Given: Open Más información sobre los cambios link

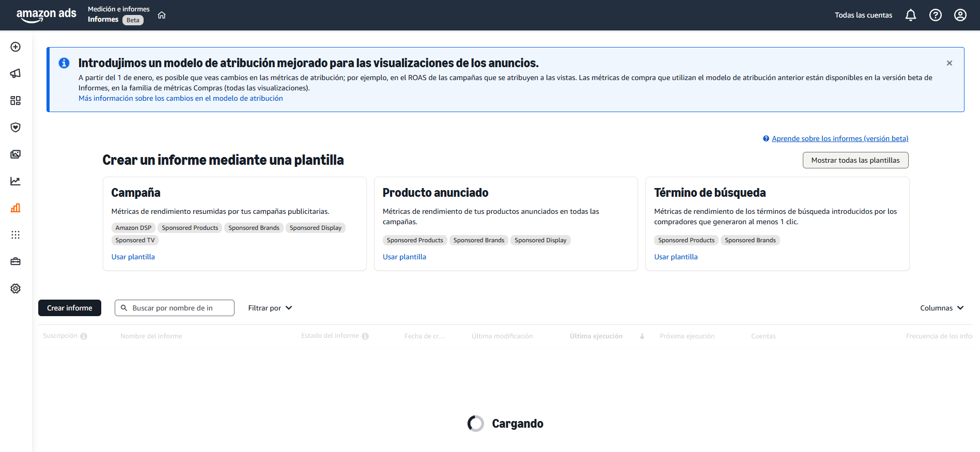Looking at the screenshot, I should pyautogui.click(x=181, y=98).
